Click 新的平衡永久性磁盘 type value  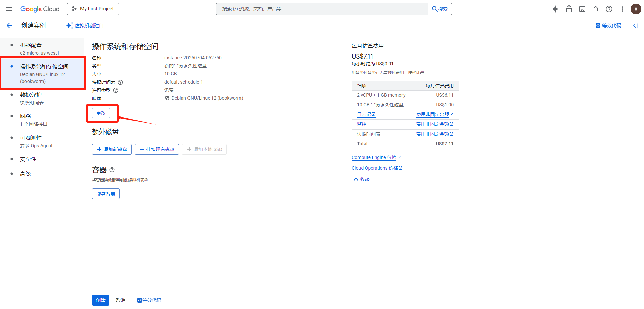point(185,66)
